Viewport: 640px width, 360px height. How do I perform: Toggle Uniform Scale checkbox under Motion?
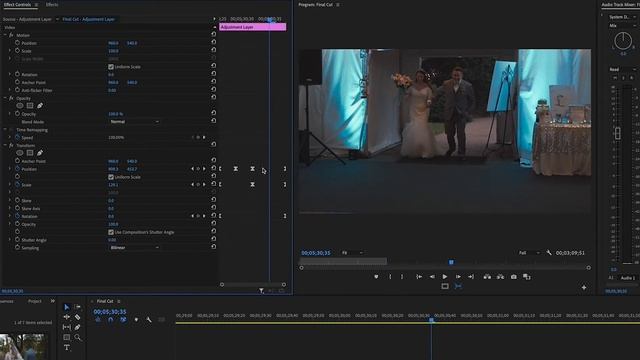[111, 67]
